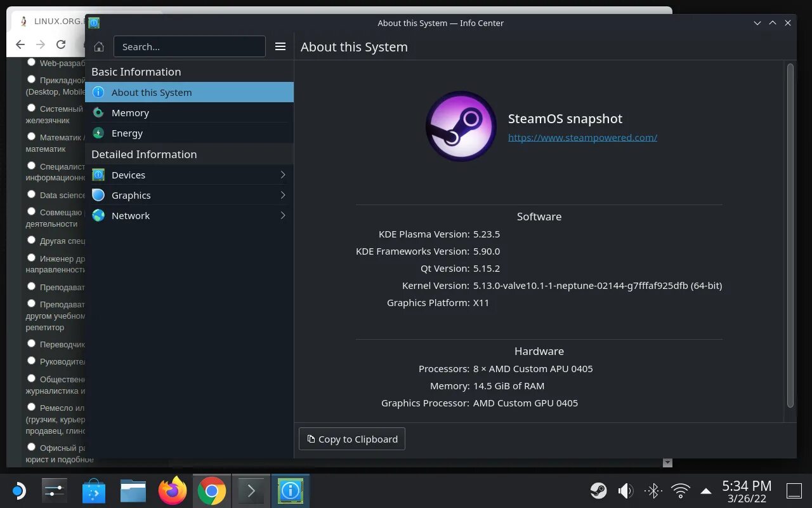Image resolution: width=812 pixels, height=508 pixels.
Task: Click the penguin favicon on Chrome tab
Action: 24,21
